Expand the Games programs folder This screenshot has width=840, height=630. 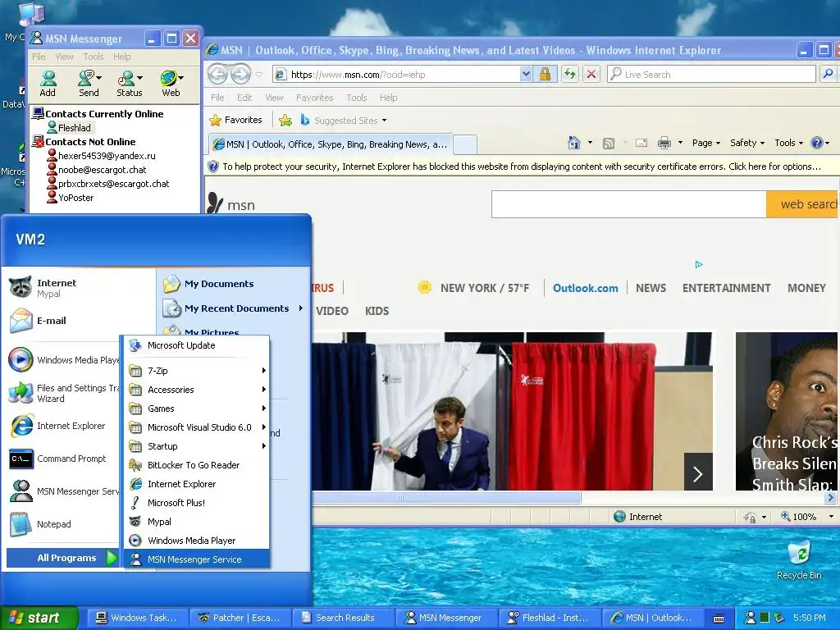coord(197,409)
